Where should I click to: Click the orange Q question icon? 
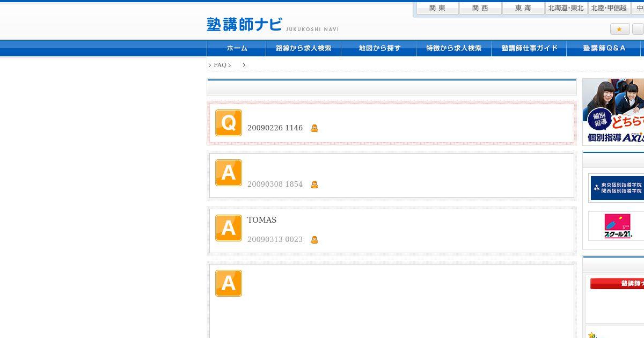click(x=229, y=123)
